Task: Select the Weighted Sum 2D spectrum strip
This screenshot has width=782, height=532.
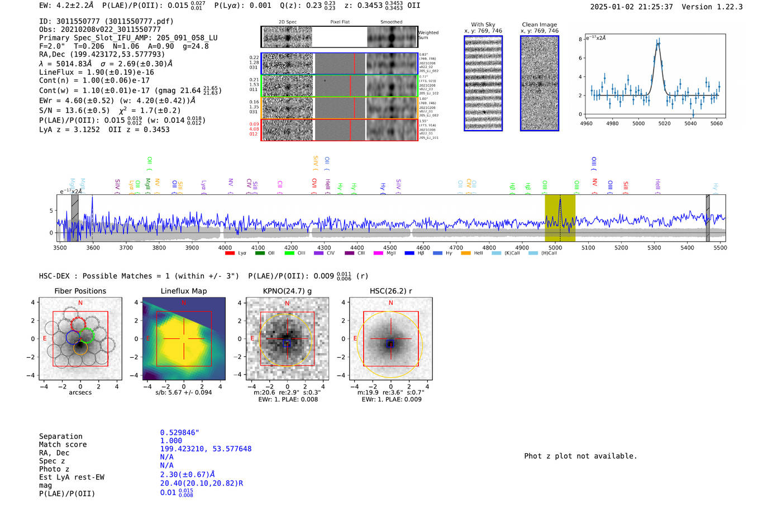Action: [x=340, y=37]
